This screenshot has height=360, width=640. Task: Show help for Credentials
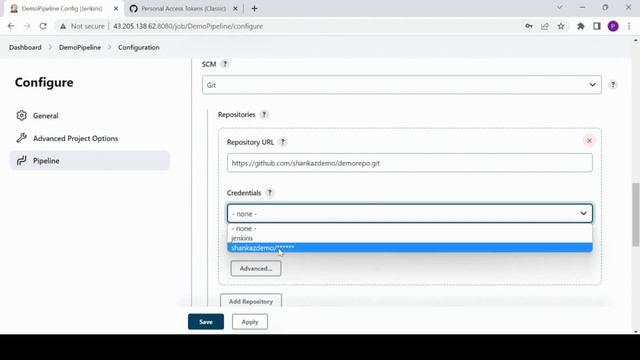pyautogui.click(x=269, y=193)
